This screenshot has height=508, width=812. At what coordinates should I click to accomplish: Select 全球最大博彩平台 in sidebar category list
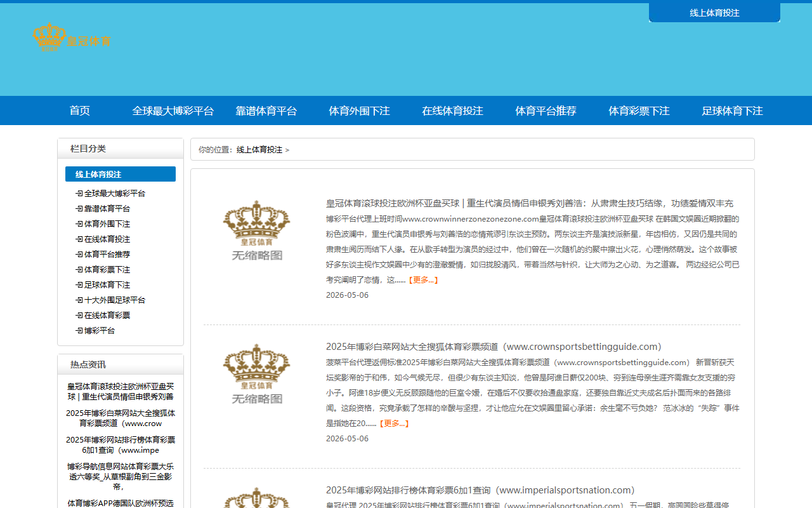click(x=115, y=194)
